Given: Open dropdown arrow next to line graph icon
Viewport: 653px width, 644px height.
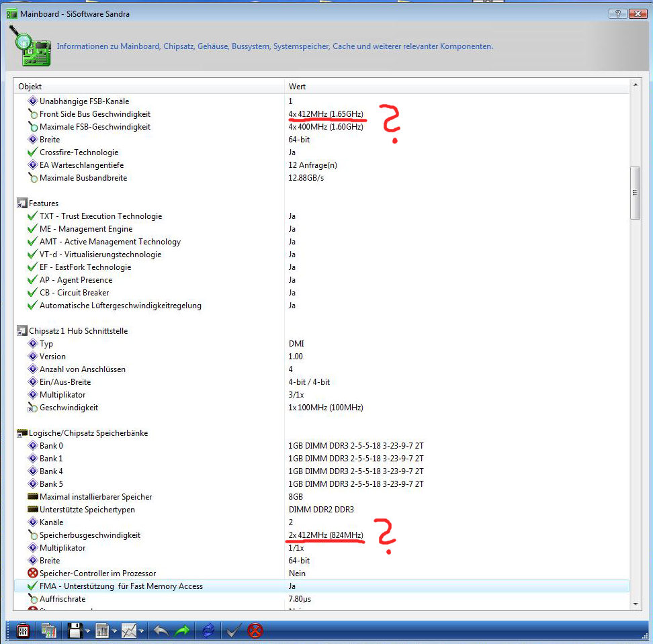Looking at the screenshot, I should [x=142, y=631].
